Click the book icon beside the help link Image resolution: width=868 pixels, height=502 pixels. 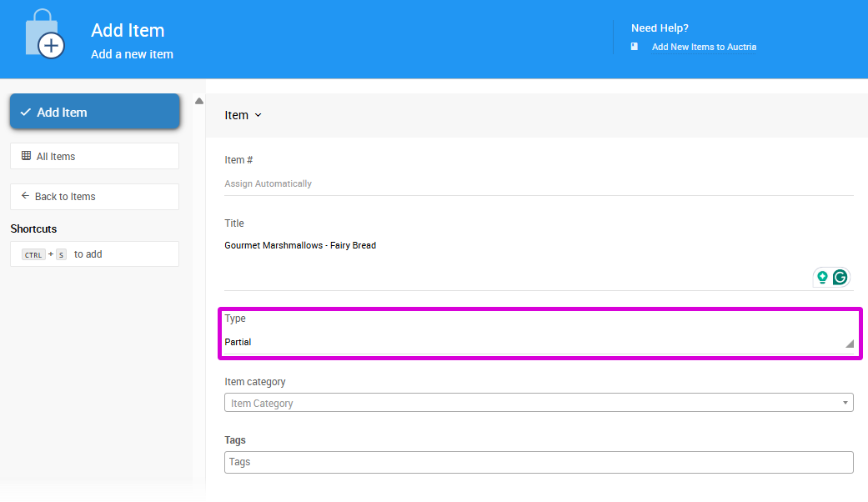tap(635, 47)
